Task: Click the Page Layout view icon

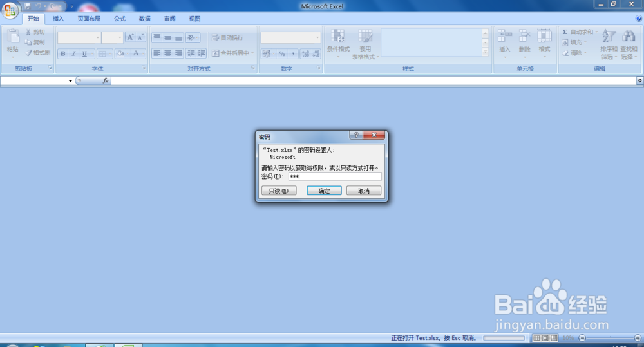Action: coord(545,338)
